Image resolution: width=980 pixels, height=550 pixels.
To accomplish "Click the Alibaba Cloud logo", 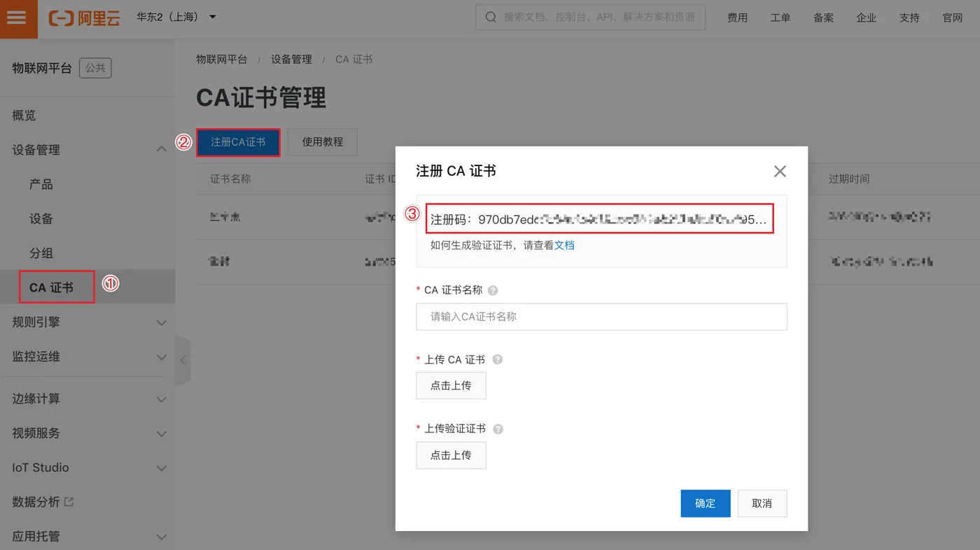I will [x=84, y=18].
